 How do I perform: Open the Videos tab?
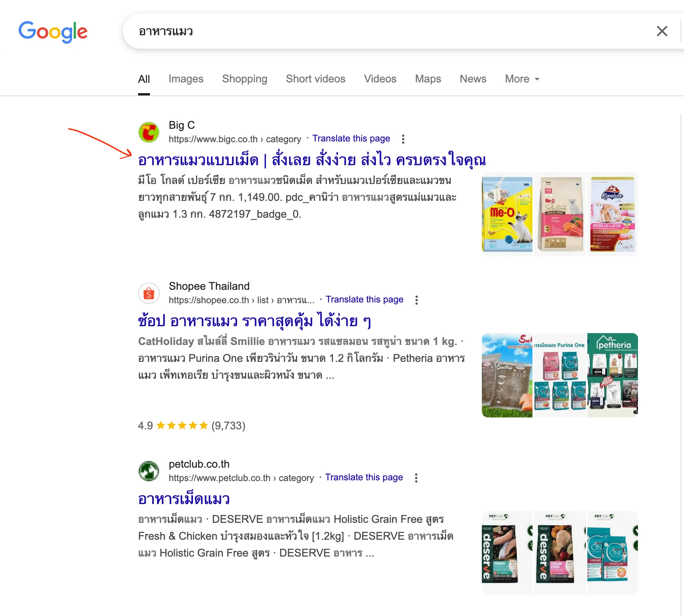[380, 79]
